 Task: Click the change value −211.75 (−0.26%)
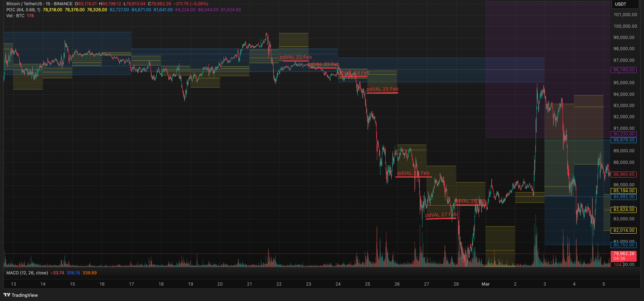(x=191, y=4)
